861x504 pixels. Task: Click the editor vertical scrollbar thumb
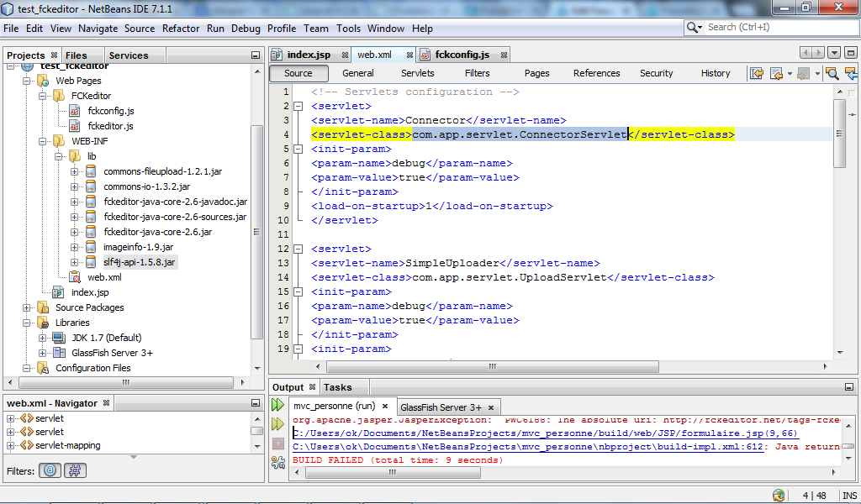(x=839, y=133)
